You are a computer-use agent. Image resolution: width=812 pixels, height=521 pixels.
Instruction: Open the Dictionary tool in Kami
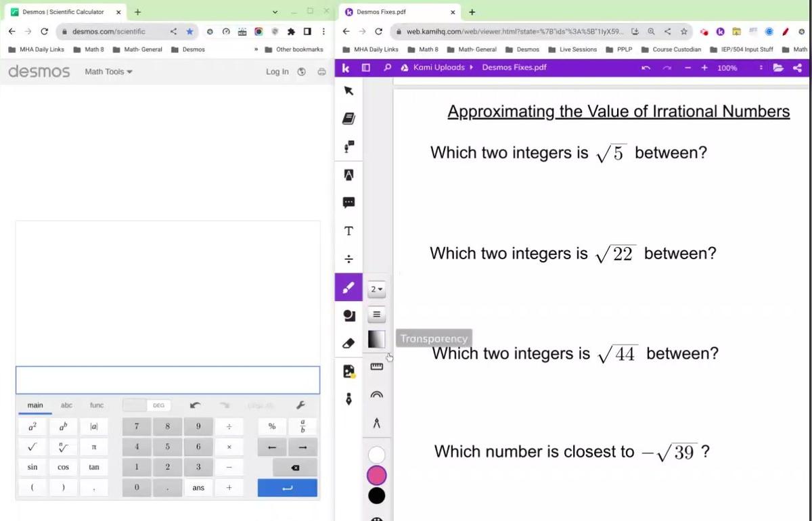coord(348,118)
